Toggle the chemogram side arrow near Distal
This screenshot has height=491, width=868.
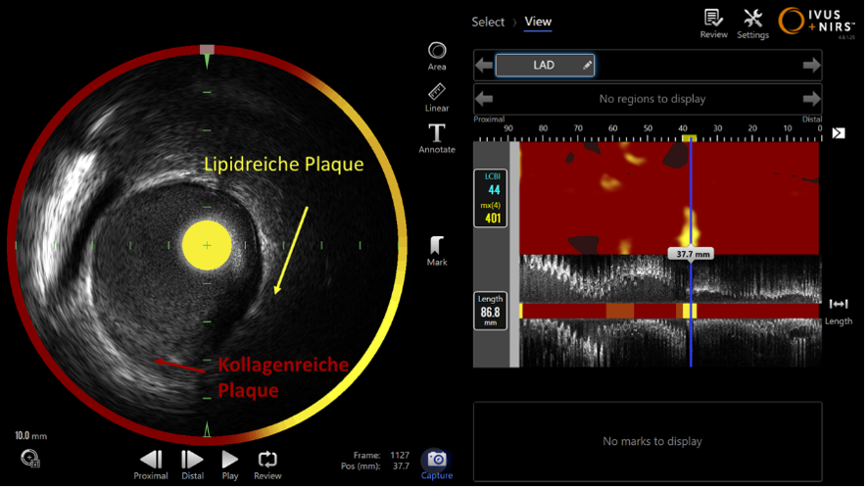tap(839, 133)
